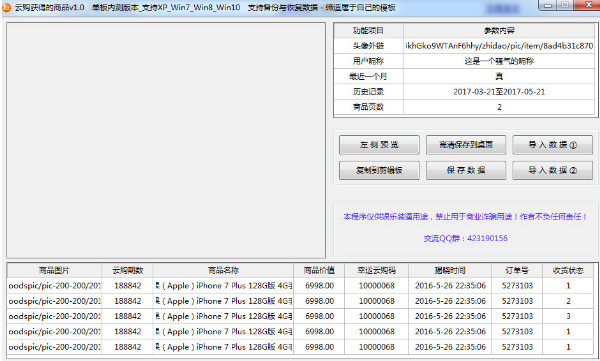The height and width of the screenshot is (361, 600).
Task: Click the iPhone 7 Plus name in the status 3 row
Action: [x=223, y=317]
